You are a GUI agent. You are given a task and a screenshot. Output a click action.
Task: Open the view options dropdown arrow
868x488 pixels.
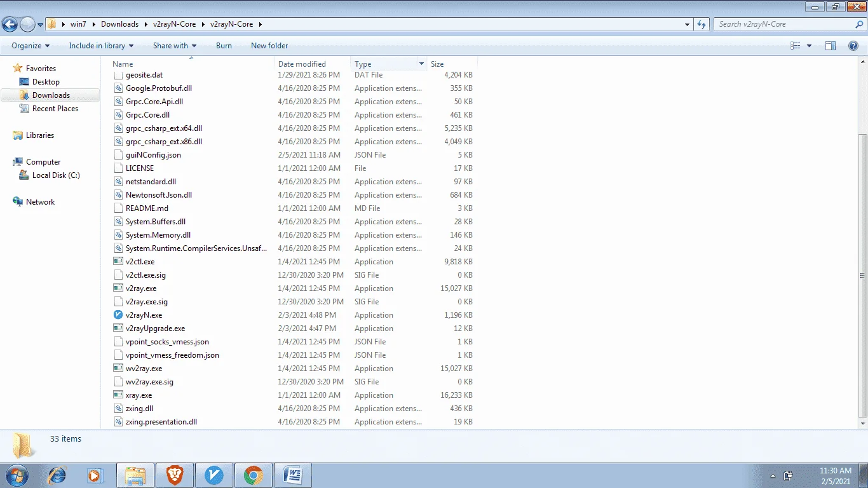[809, 46]
